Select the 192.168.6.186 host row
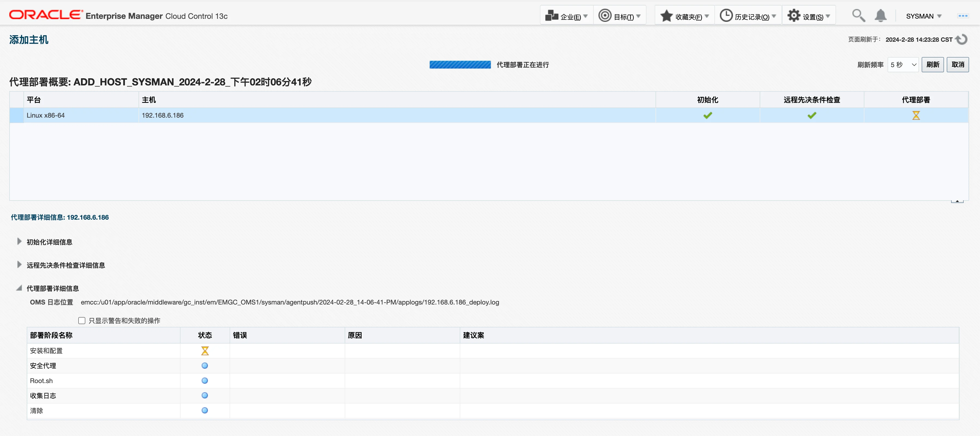The width and height of the screenshot is (980, 436). click(x=163, y=115)
